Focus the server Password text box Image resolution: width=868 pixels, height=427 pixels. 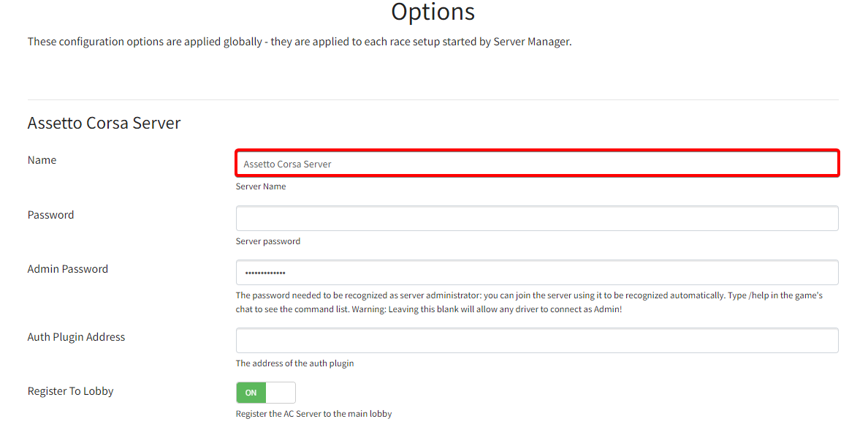tap(537, 218)
